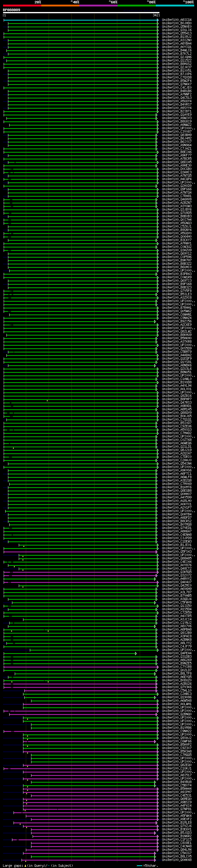This screenshot has height=868, width=197.
Task: Select hit label UniRef100_B4VBU8
Action: [177, 782]
